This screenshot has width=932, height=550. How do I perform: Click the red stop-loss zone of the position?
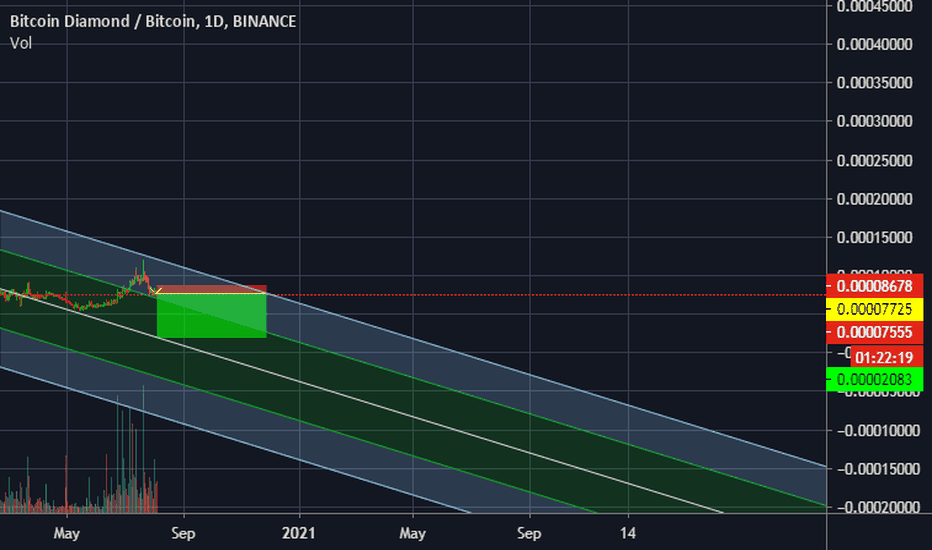coord(212,290)
